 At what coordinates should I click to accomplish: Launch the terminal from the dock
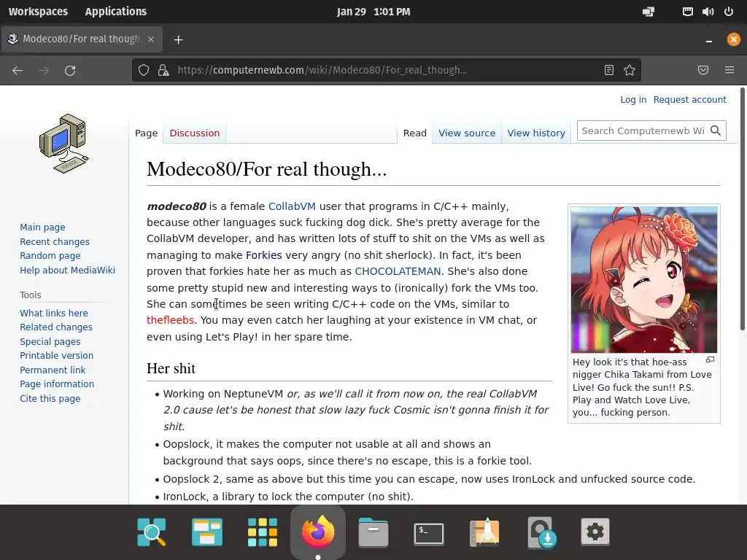point(429,533)
